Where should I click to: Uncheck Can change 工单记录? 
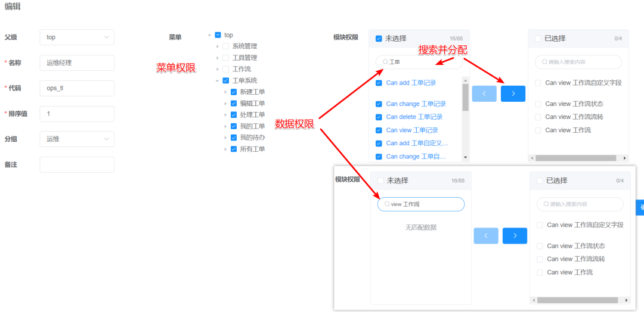click(379, 104)
